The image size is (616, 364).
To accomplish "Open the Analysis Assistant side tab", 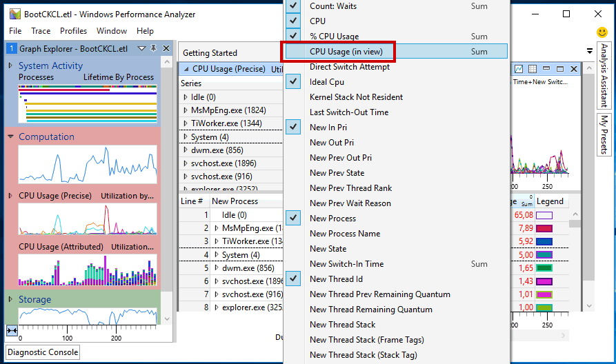I will tap(604, 75).
